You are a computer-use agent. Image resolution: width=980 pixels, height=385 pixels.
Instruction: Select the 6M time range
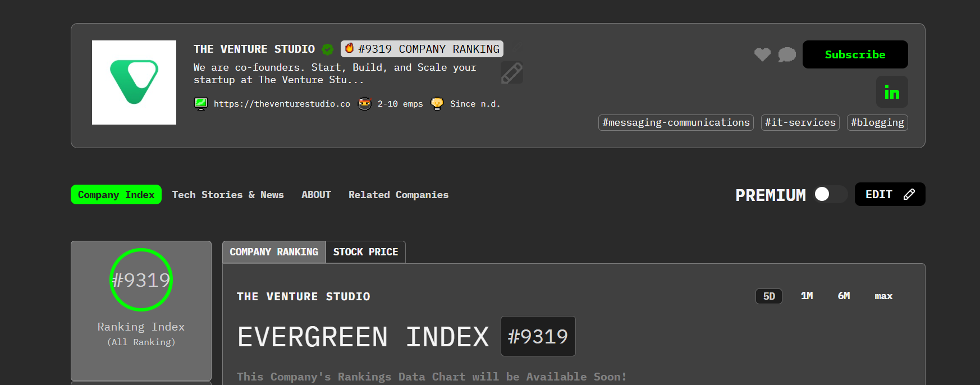click(x=844, y=296)
